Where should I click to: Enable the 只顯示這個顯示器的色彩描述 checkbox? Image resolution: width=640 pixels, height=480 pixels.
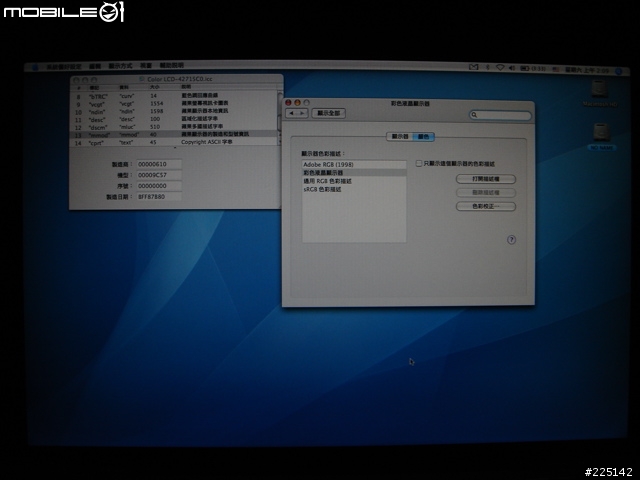coord(419,164)
